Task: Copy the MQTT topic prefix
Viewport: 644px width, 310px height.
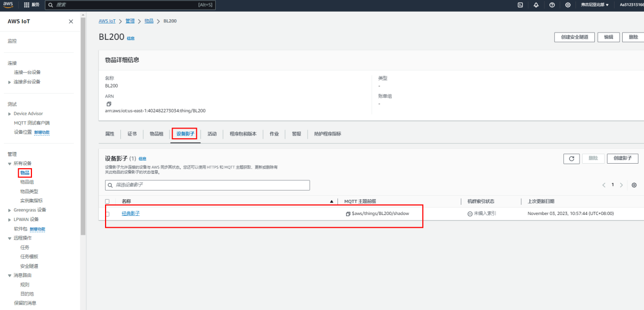Action: pos(348,213)
